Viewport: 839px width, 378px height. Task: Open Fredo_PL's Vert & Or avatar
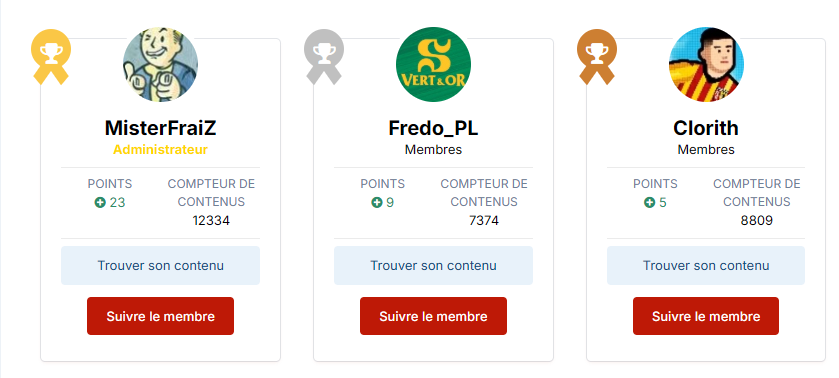tap(433, 64)
